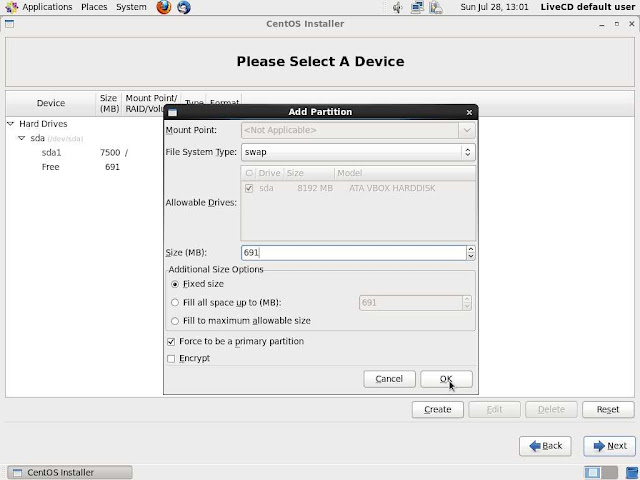Click the Model column header in drives list

[404, 173]
